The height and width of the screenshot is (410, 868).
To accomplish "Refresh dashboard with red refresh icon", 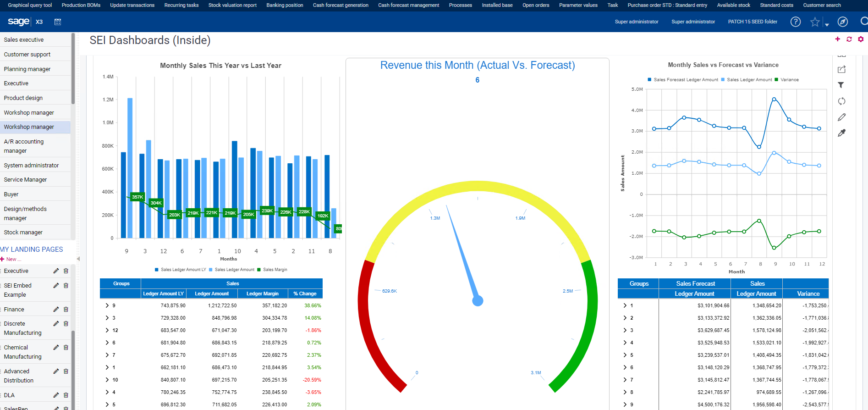I will pos(849,39).
